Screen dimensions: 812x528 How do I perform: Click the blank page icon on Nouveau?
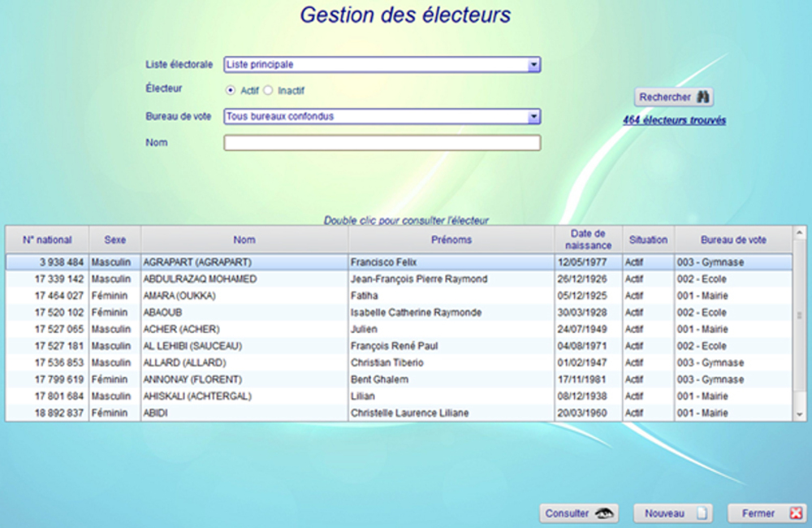[702, 513]
